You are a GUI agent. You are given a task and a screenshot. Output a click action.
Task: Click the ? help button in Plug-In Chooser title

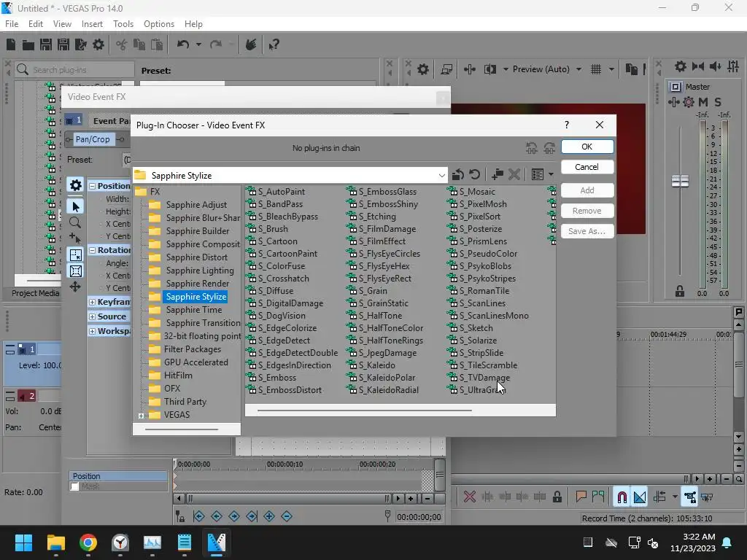coord(566,125)
